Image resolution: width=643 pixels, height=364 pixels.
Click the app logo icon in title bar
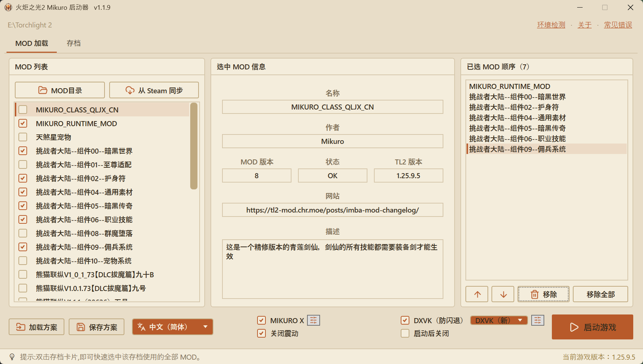pos(8,7)
